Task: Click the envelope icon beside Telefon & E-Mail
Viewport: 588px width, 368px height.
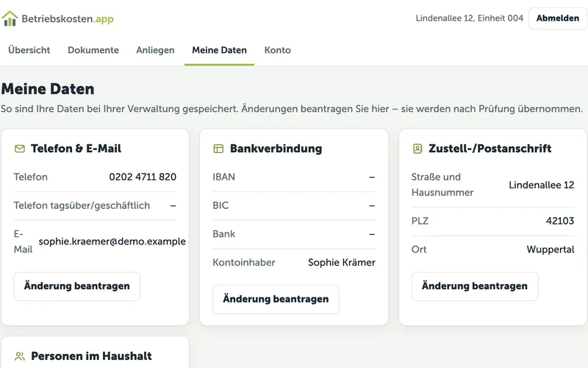Action: point(20,149)
